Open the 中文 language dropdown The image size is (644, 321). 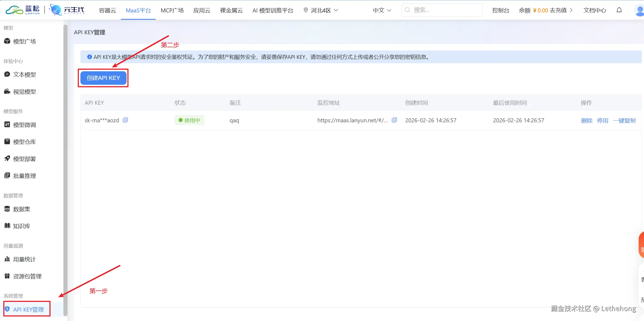pyautogui.click(x=382, y=10)
